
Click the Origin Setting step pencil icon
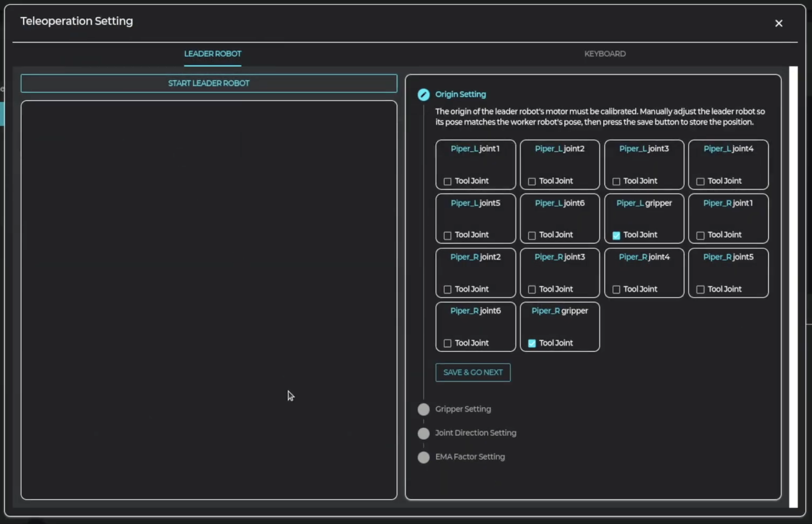423,95
